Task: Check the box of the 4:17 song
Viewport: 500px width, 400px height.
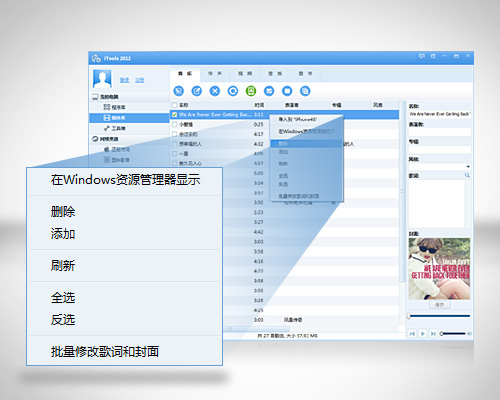Action: 174,134
